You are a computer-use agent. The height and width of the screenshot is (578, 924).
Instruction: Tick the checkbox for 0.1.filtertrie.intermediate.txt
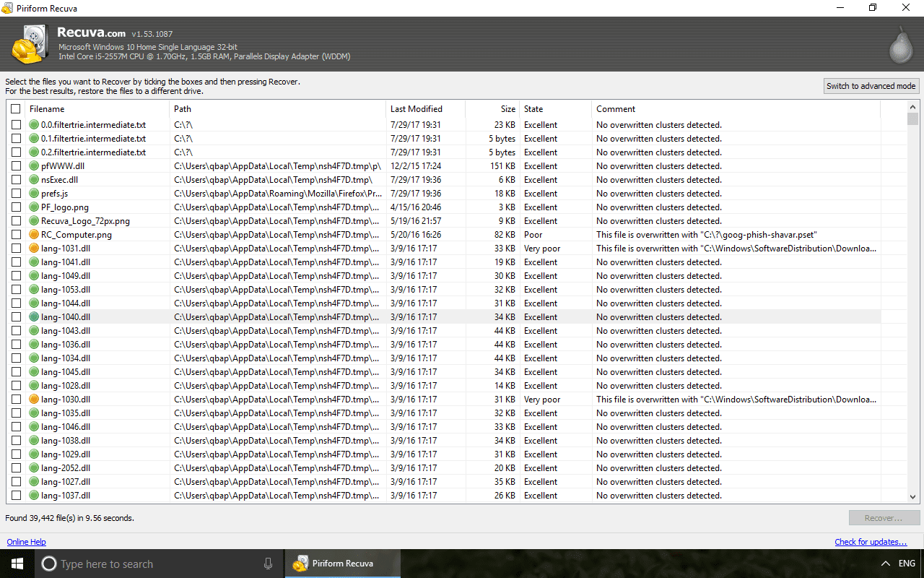[x=16, y=139]
